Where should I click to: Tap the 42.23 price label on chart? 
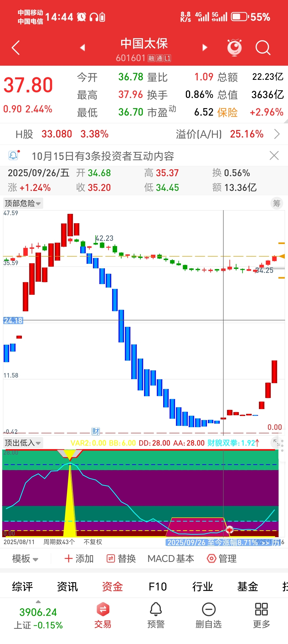pos(105,238)
